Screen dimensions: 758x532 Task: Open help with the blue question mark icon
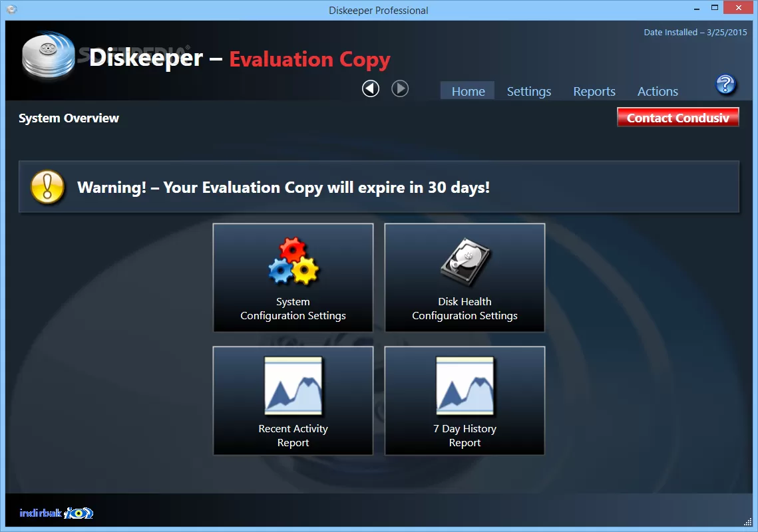(x=725, y=84)
